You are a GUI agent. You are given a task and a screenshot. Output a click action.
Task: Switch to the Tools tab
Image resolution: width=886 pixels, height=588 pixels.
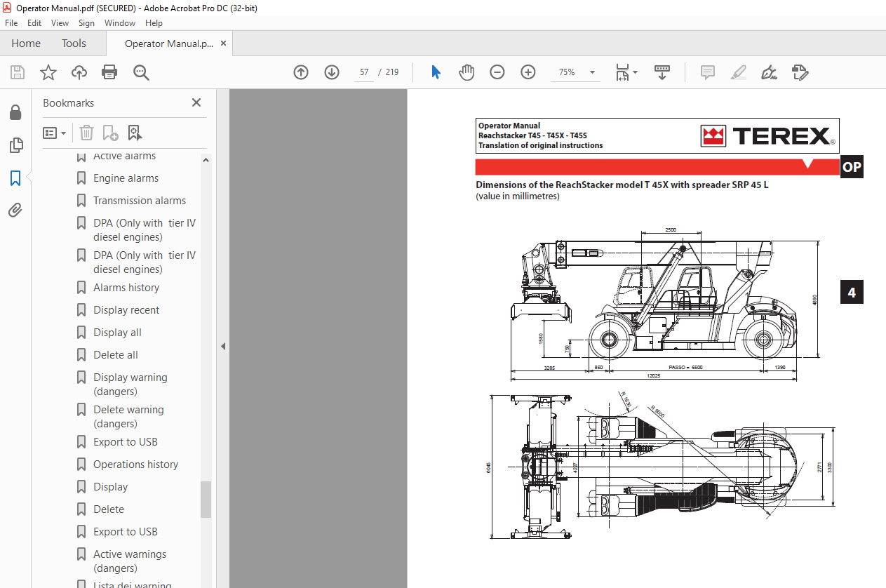pos(74,44)
